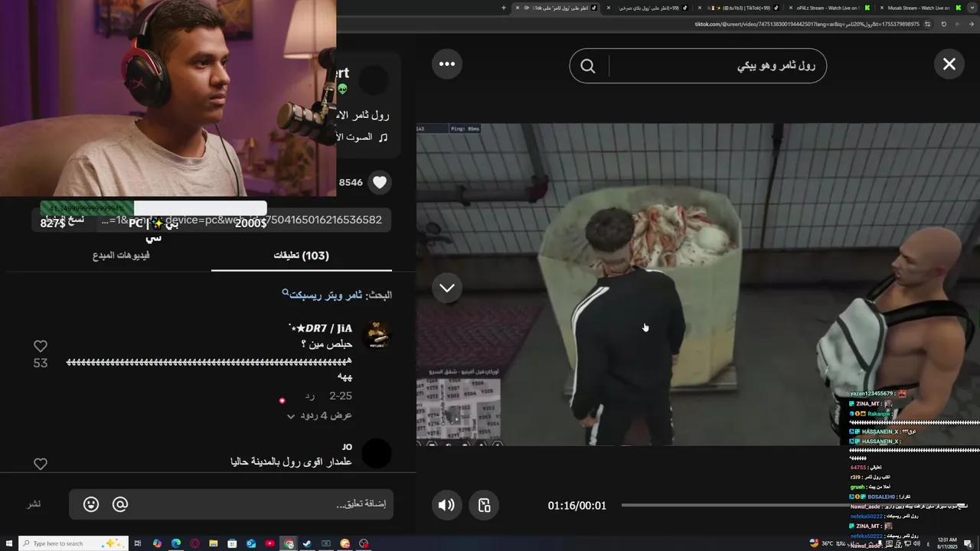The image size is (980, 551).
Task: Launch Opera browser from taskbar
Action: point(194,543)
